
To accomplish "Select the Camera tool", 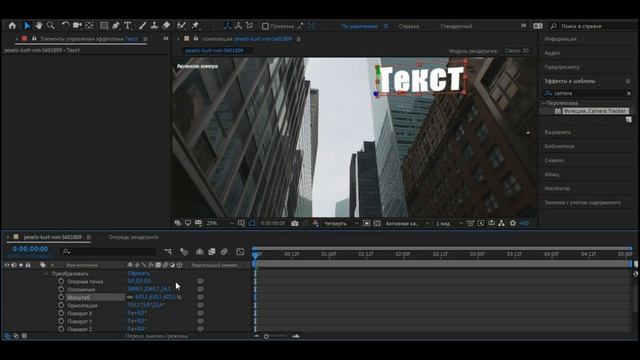I will pos(77,26).
